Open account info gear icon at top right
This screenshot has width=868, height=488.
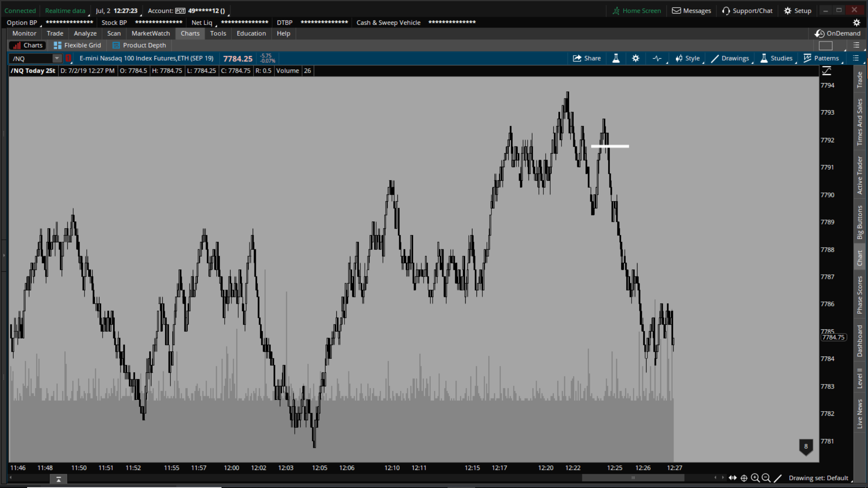(x=856, y=23)
